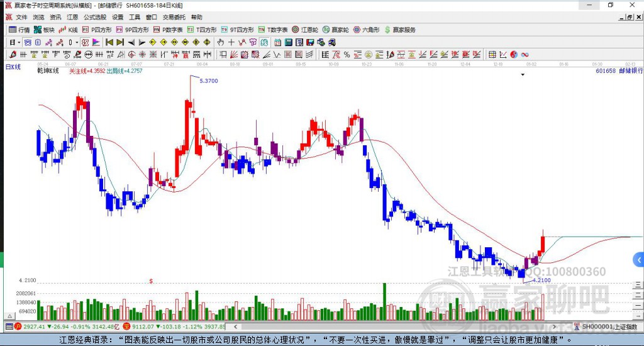Open the 浏览 menu

[x=38, y=17]
